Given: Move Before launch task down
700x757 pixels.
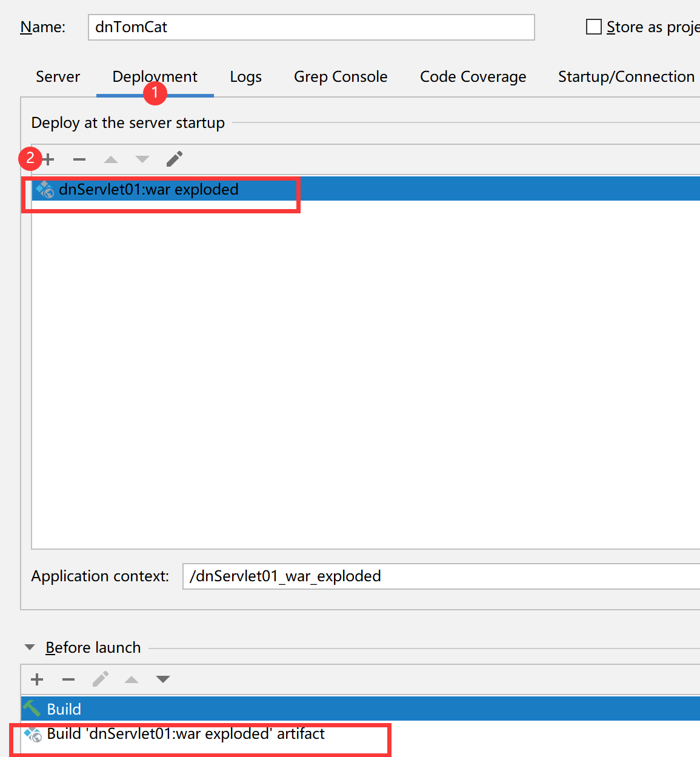Looking at the screenshot, I should pyautogui.click(x=163, y=679).
